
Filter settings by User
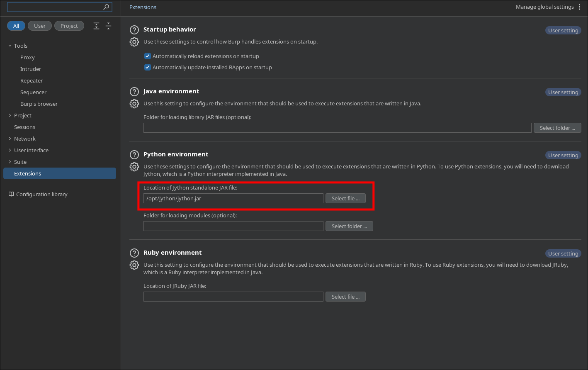(40, 26)
